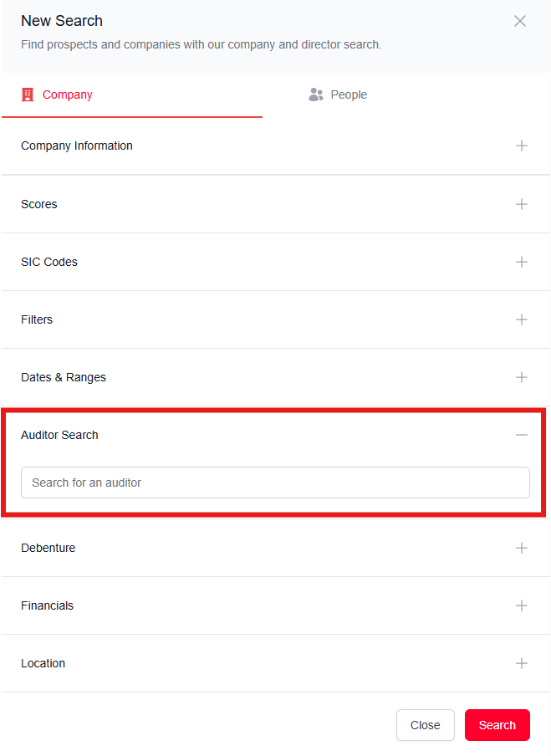This screenshot has width=551, height=756.
Task: Expand Company Information with plus icon
Action: [x=522, y=146]
